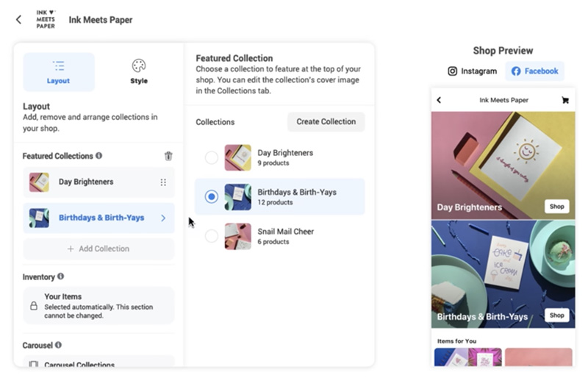Select the Birthdays & Birth-Yays radio button
Viewport: 588px width, 378px height.
point(212,196)
